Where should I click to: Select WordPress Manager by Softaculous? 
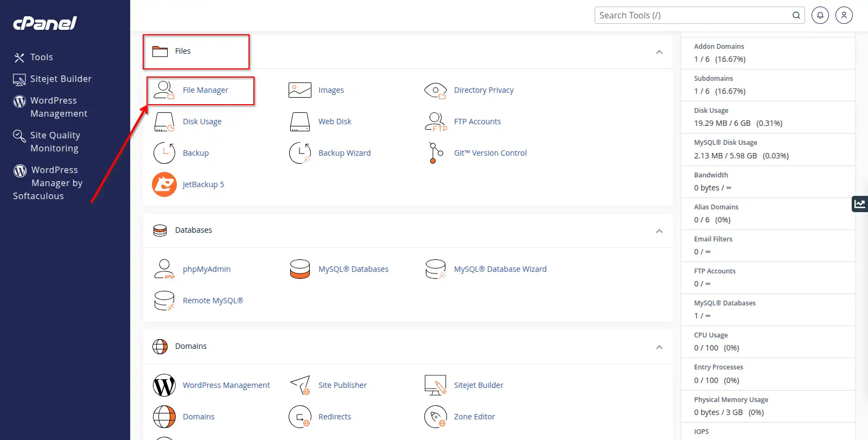tap(48, 183)
